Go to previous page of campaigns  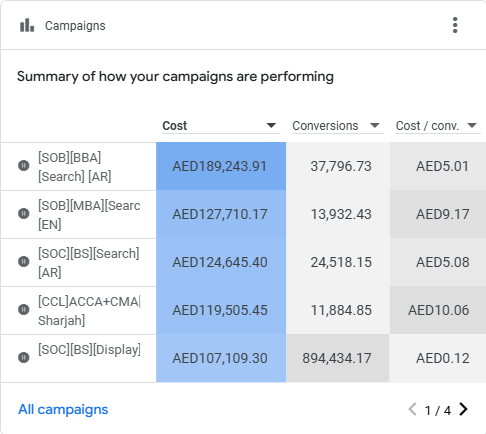pyautogui.click(x=413, y=409)
